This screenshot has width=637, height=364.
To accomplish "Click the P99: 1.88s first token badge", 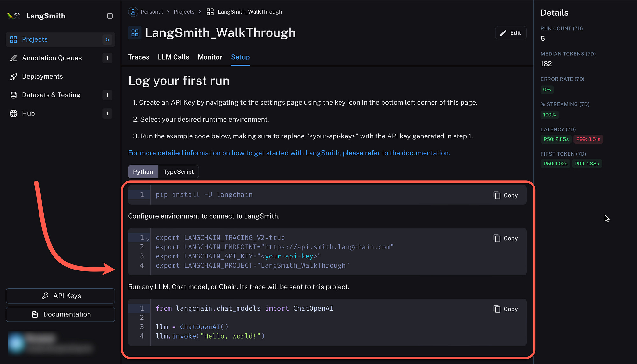I will point(587,164).
